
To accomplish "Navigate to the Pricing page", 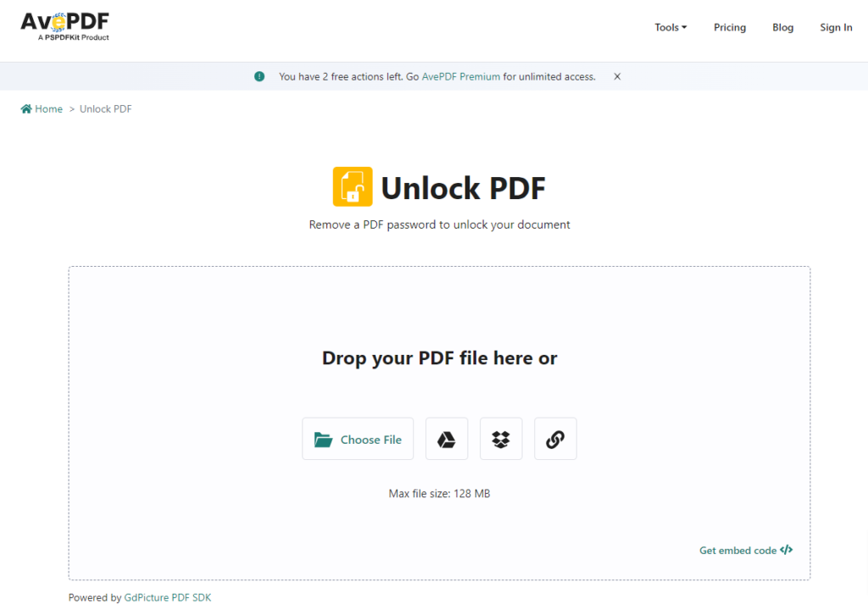I will click(x=729, y=26).
